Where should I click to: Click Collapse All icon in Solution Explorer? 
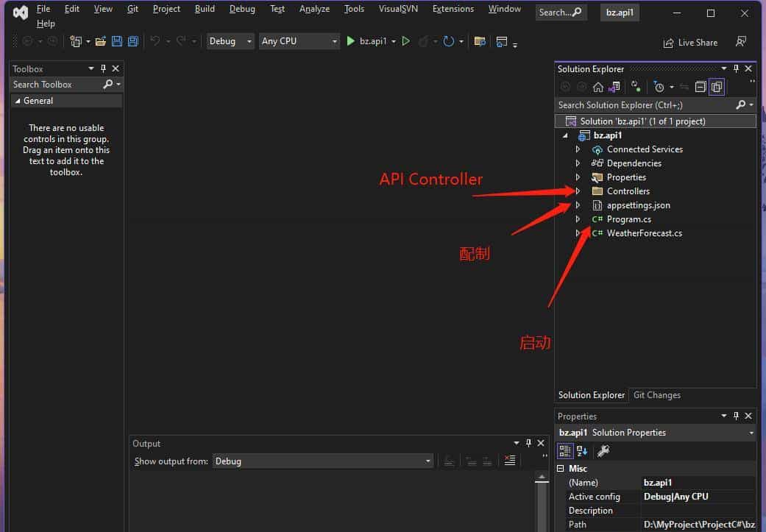701,87
